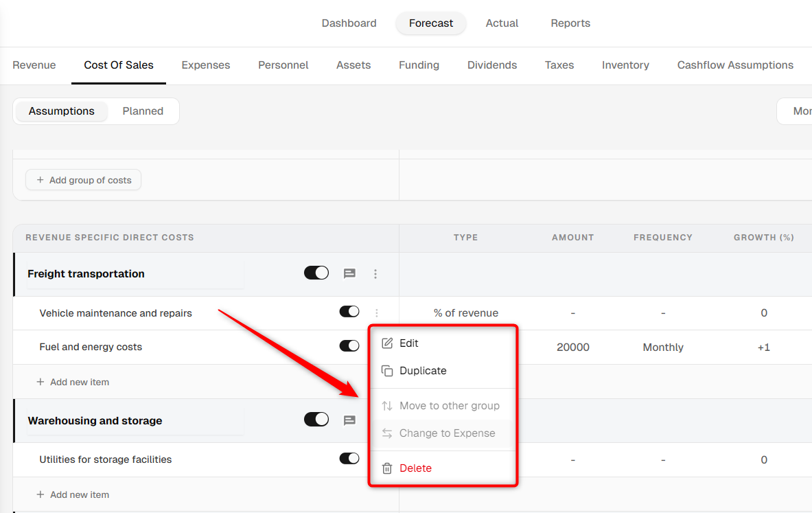The image size is (812, 513).
Task: Switch to the Forecast tab
Action: pos(431,23)
